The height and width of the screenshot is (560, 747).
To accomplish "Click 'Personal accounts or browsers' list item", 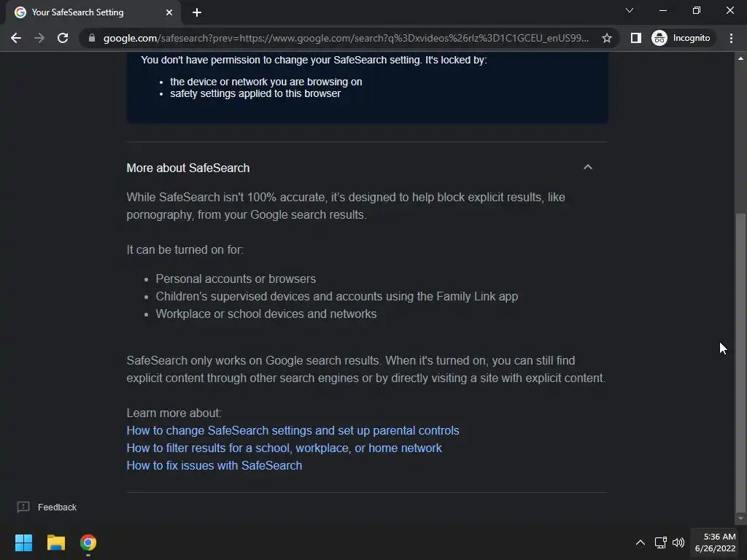I will coord(236,279).
